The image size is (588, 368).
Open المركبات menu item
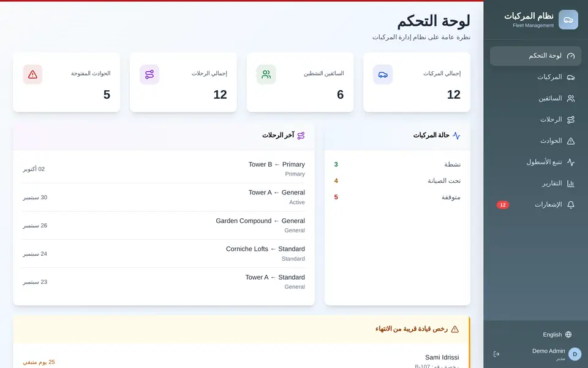pos(535,77)
